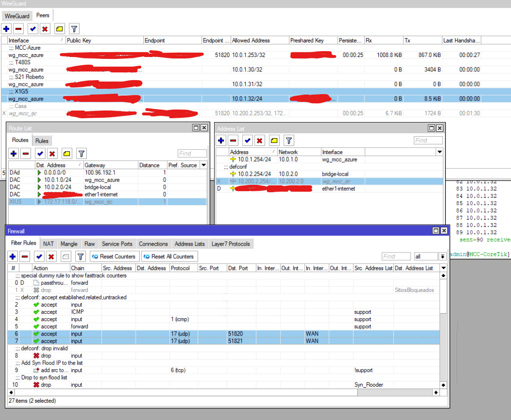The height and width of the screenshot is (420, 511).
Task: Enable the route with Route List check icon
Action: [x=40, y=153]
